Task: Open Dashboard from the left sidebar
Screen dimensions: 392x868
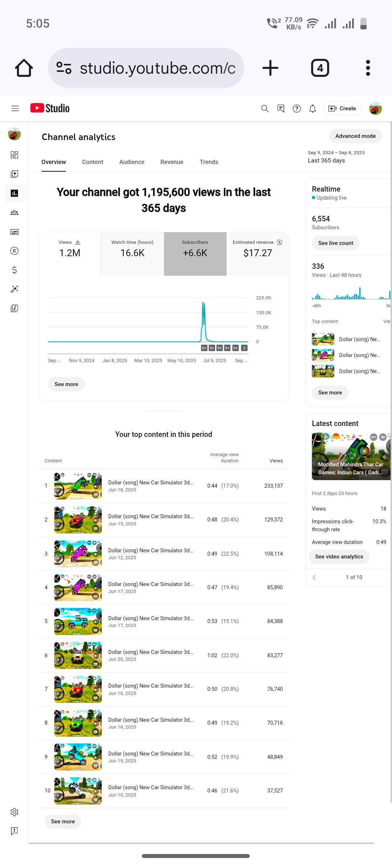Action: (15, 155)
